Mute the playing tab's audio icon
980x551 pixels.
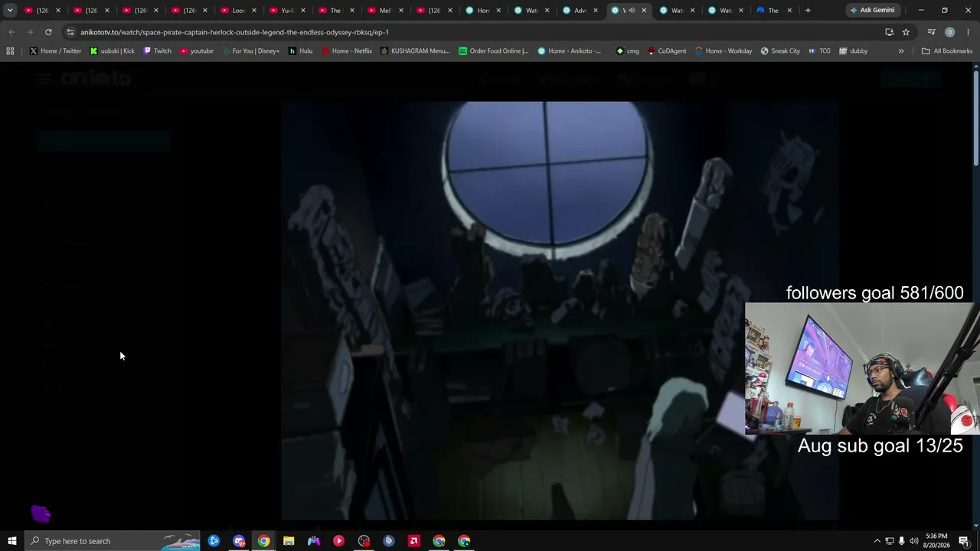click(x=630, y=11)
